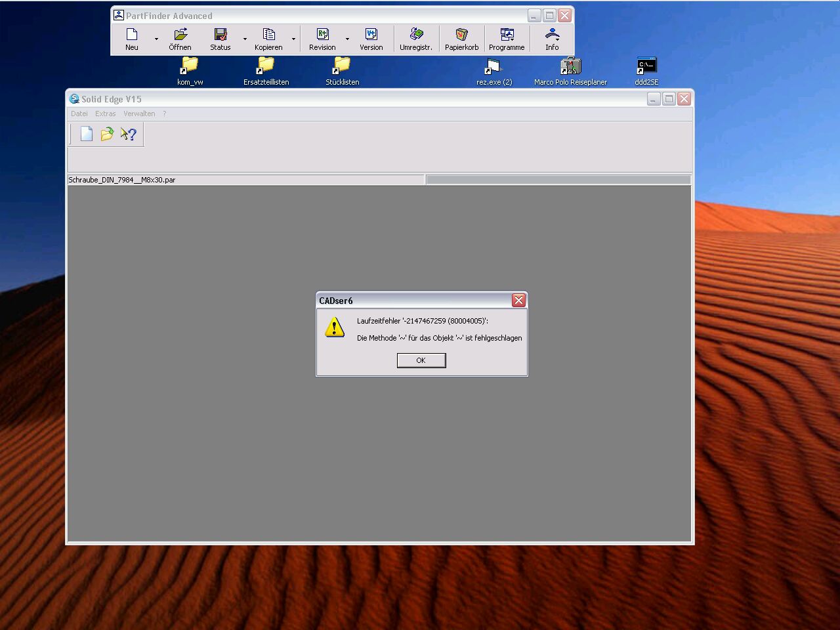The image size is (840, 630).
Task: Click Status icon in PartFinder toolbar
Action: pos(220,39)
